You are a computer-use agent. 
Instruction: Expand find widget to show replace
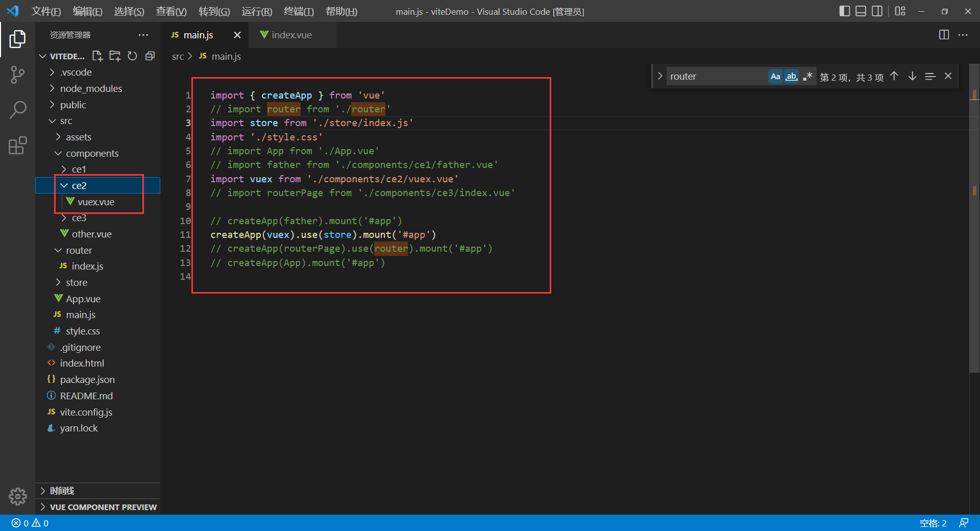(659, 76)
